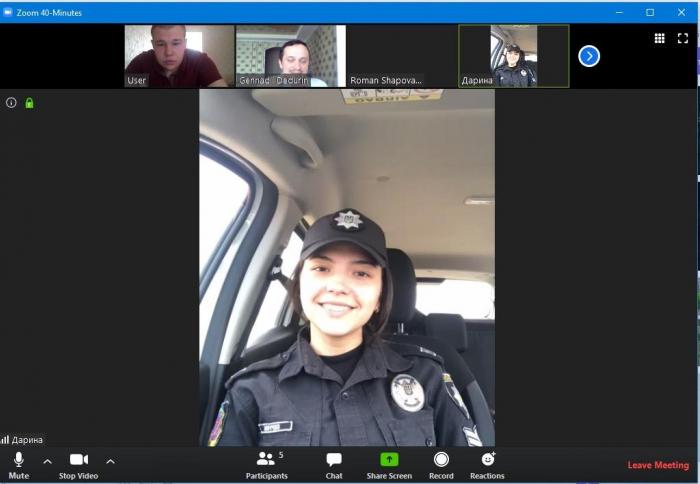Image resolution: width=700 pixels, height=484 pixels.
Task: Select Roman Shapova's participant tile
Action: click(402, 56)
